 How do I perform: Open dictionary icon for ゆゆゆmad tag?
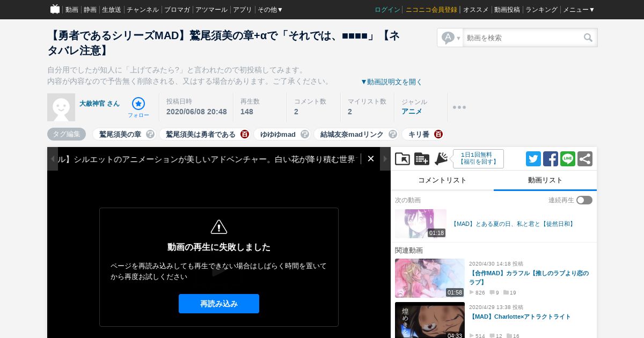tap(305, 134)
